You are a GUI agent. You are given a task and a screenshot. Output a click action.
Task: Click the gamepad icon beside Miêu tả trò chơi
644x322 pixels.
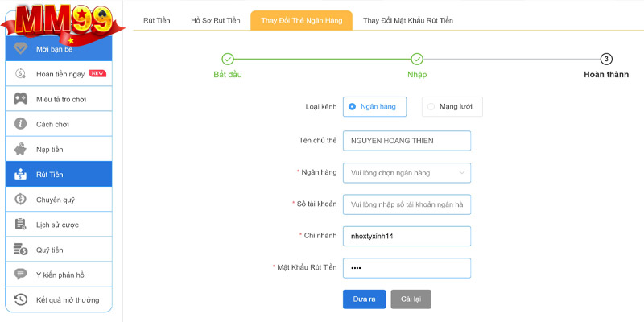tap(21, 99)
